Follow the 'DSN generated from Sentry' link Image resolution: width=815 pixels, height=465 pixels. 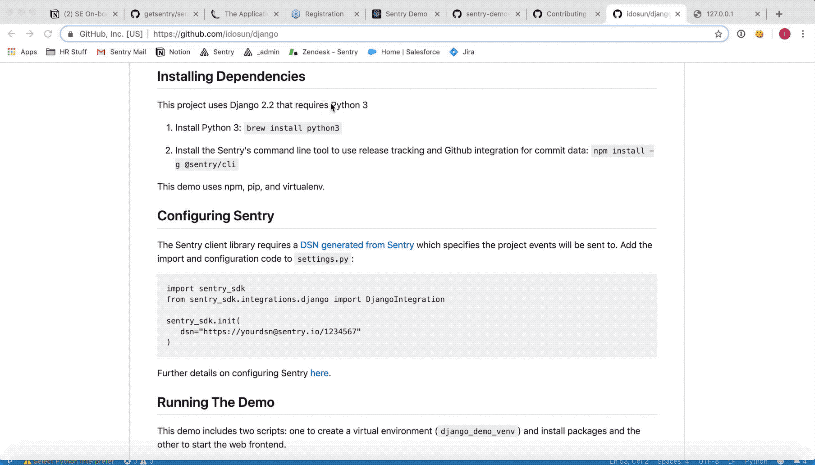[357, 245]
